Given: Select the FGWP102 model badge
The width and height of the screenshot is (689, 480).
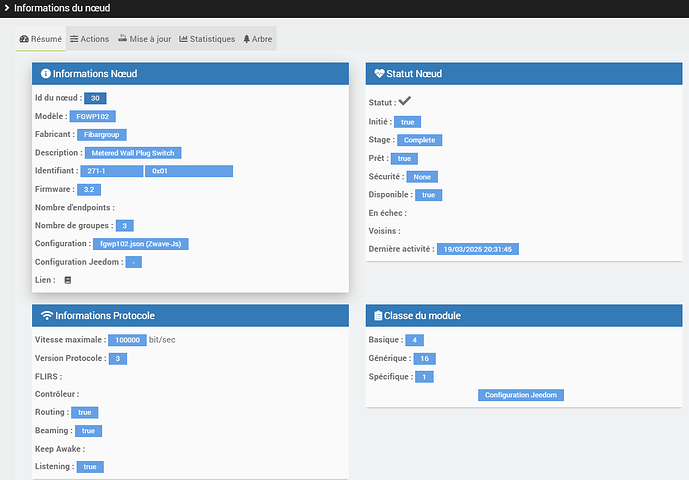Looking at the screenshot, I should coord(93,116).
